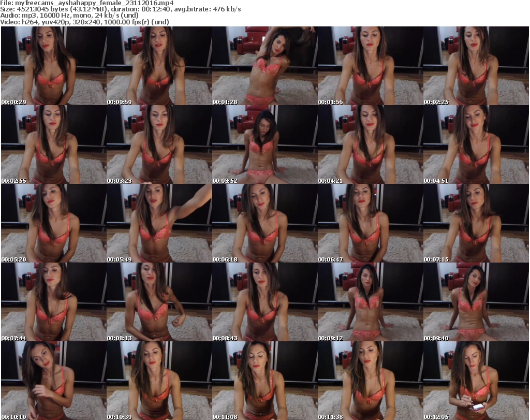
Task: Open the frame marked 00:09:12
Action: click(370, 302)
